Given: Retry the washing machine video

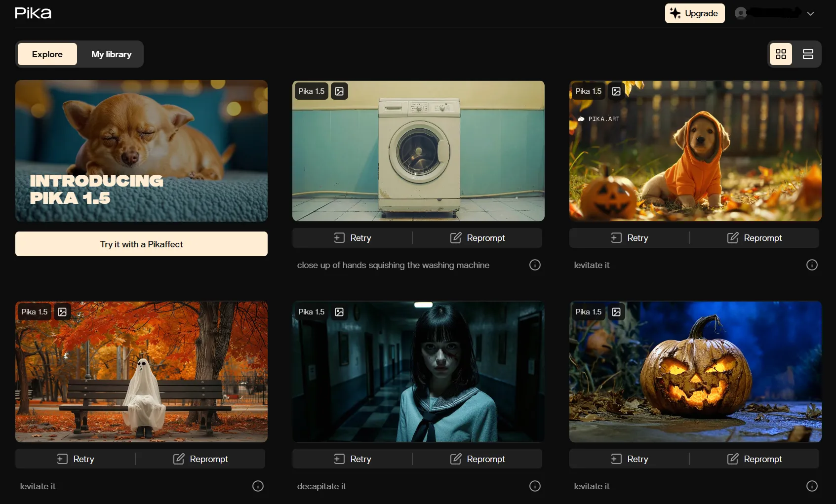Looking at the screenshot, I should pyautogui.click(x=353, y=238).
